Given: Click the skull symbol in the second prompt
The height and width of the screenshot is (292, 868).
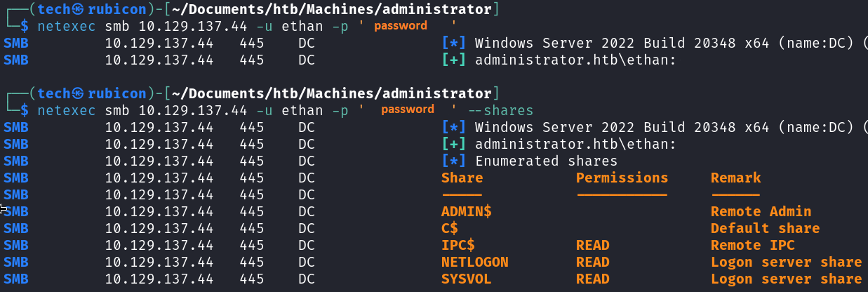Looking at the screenshot, I should [78, 94].
